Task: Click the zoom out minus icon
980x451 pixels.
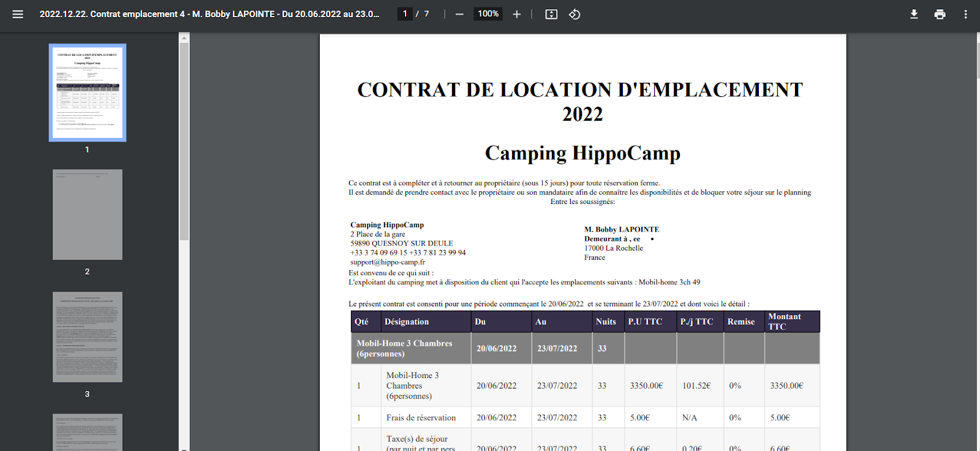Action: click(459, 14)
